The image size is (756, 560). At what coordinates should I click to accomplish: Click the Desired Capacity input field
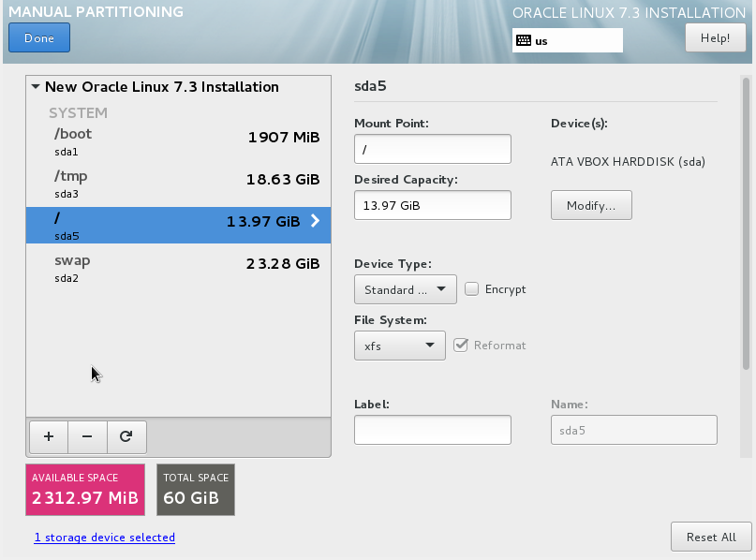pos(433,205)
